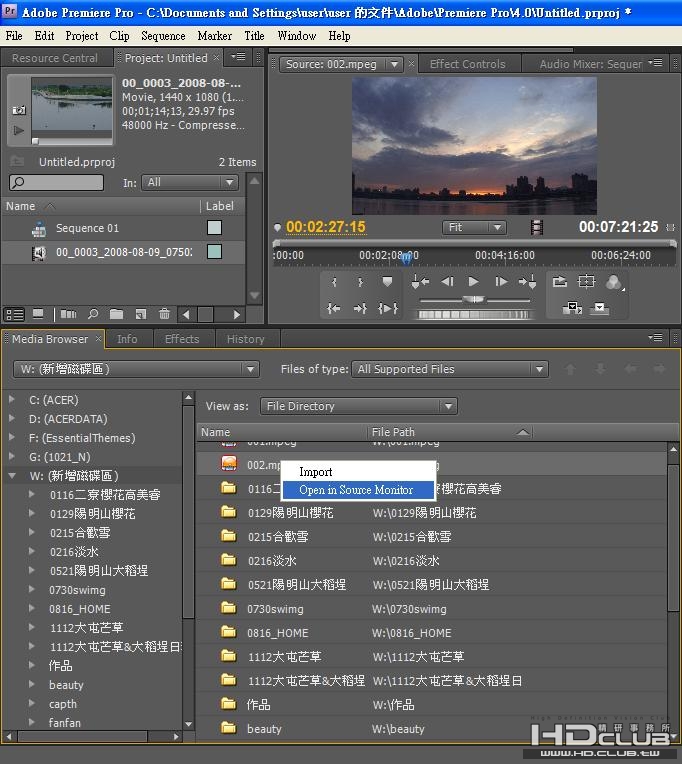The width and height of the screenshot is (682, 764).
Task: Click the shuttle slider in Source Monitor
Action: [x=474, y=299]
